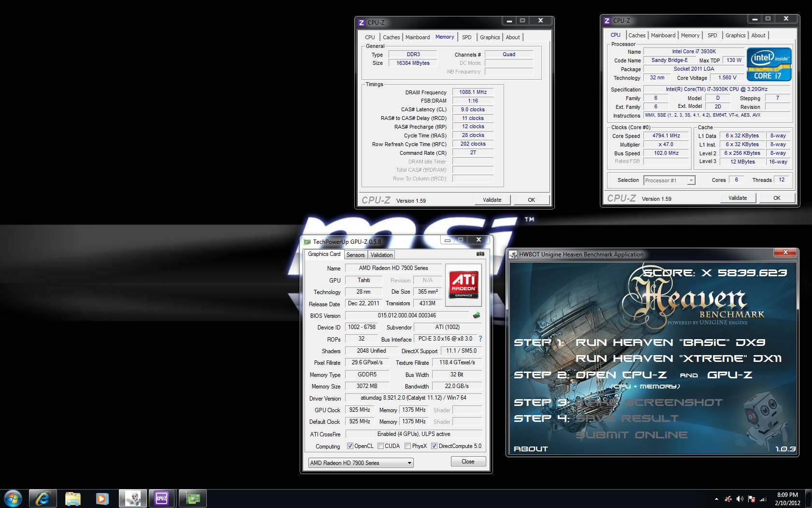Screen dimensions: 812x508
Task: Click the HWBOT Heaven window title icon
Action: (x=513, y=254)
